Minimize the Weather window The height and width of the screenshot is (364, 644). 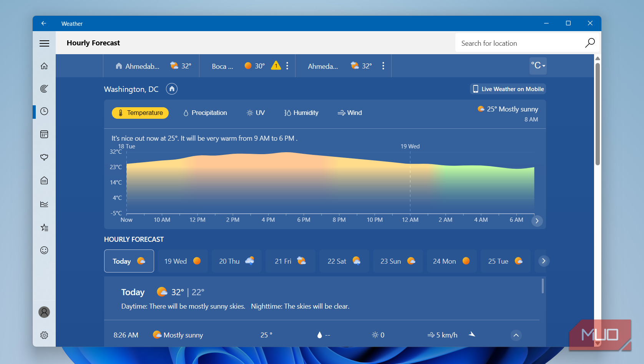546,23
